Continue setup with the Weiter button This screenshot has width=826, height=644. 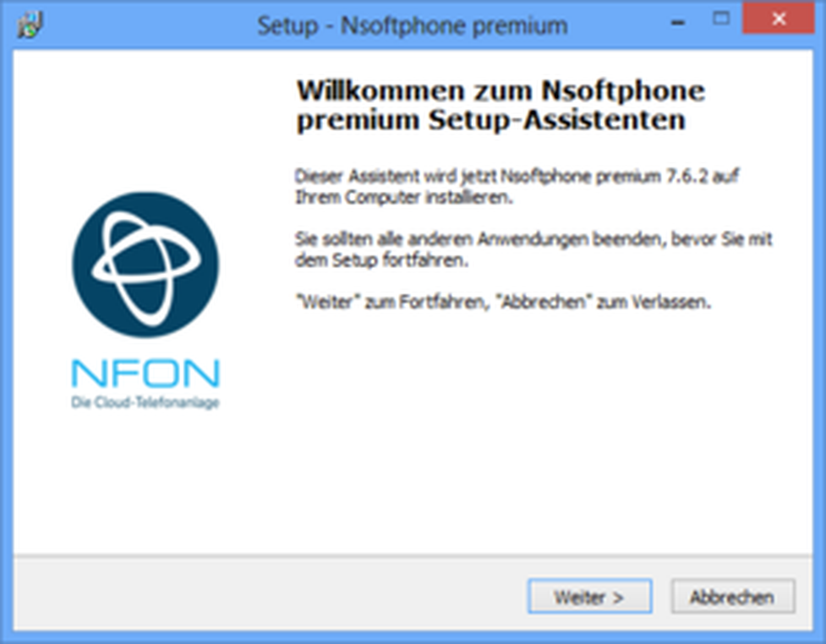(x=589, y=597)
